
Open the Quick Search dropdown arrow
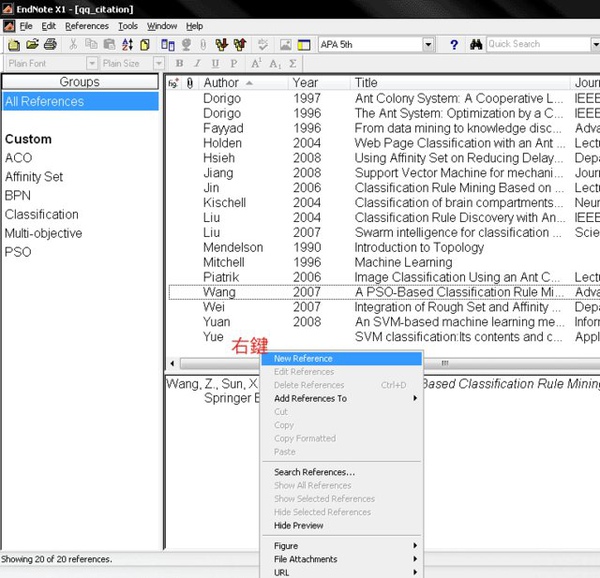pos(595,45)
